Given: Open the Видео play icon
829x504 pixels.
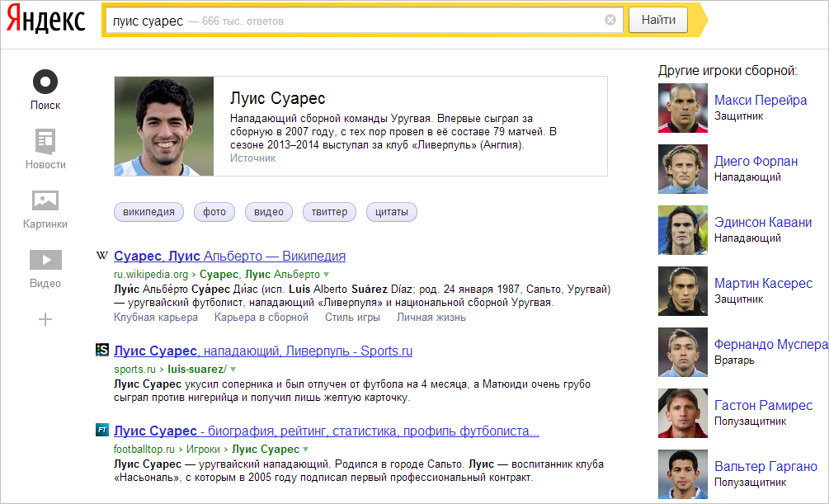Looking at the screenshot, I should [x=45, y=260].
